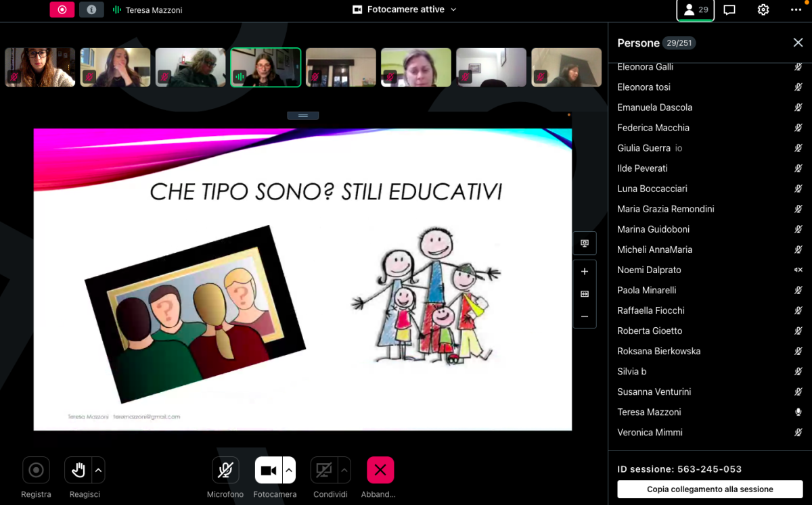
Task: Click the presentation screen icon above zoom controls
Action: pyautogui.click(x=585, y=243)
